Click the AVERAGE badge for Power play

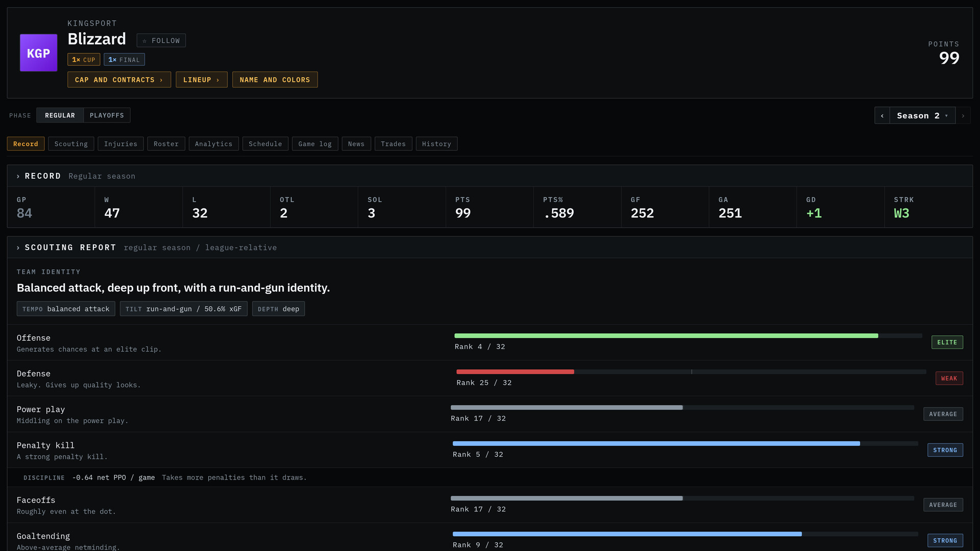tap(943, 414)
